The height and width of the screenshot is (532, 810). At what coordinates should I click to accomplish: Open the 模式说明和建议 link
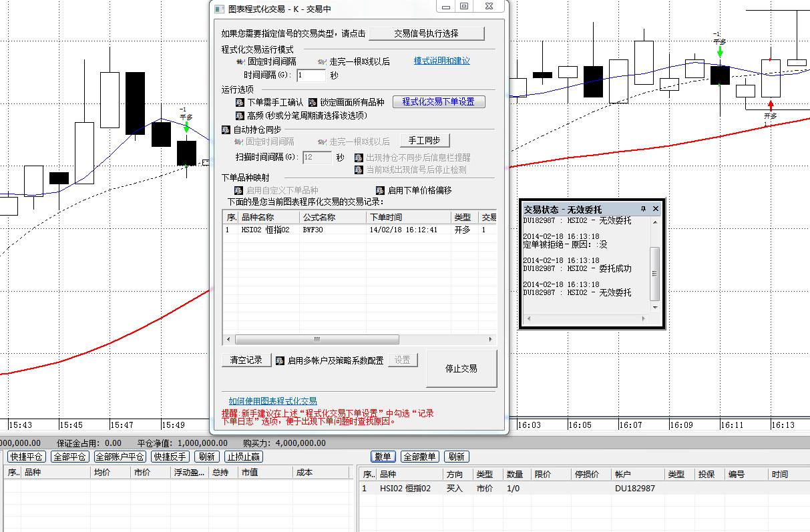point(441,61)
